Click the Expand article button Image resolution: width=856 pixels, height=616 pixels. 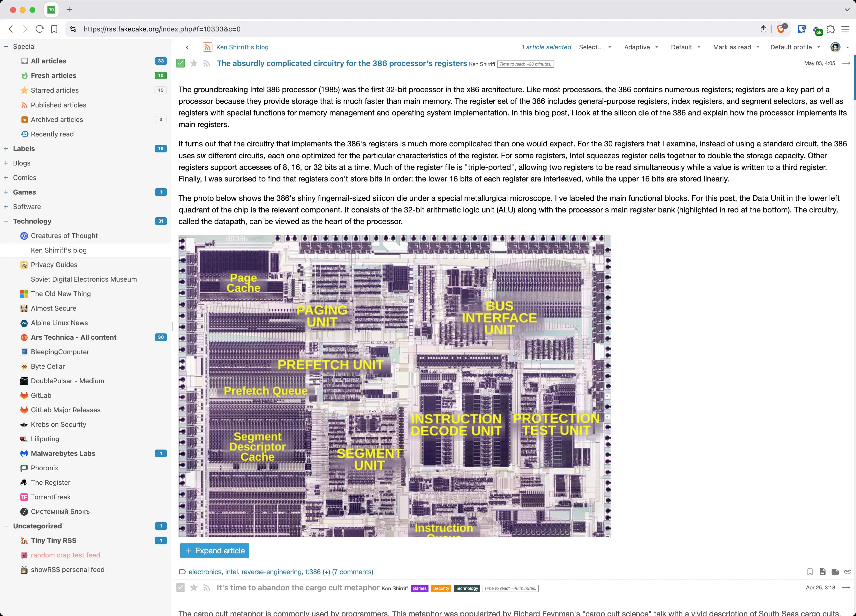pos(214,550)
